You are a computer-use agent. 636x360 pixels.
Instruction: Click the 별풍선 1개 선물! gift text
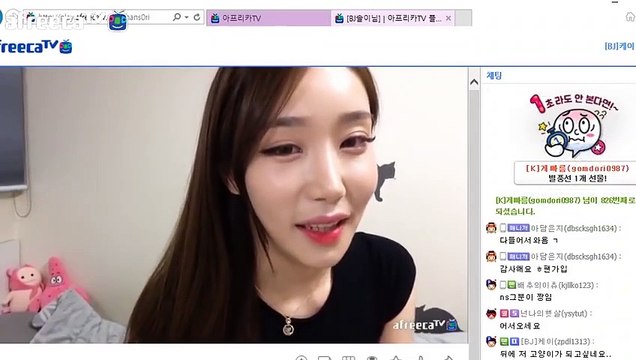click(x=577, y=178)
